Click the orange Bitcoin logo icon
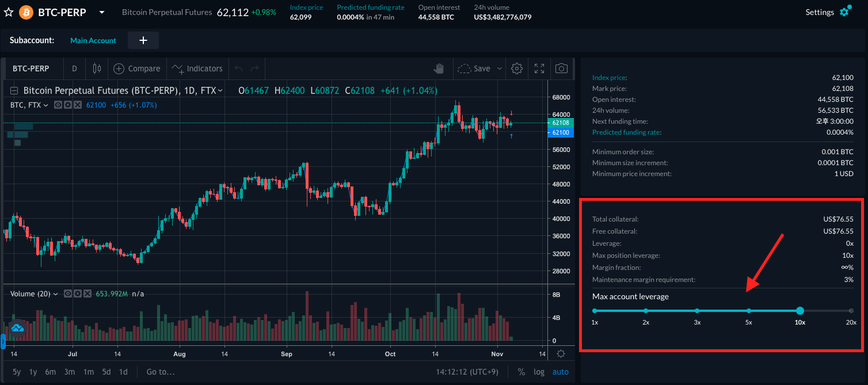This screenshot has width=868, height=385. point(26,12)
